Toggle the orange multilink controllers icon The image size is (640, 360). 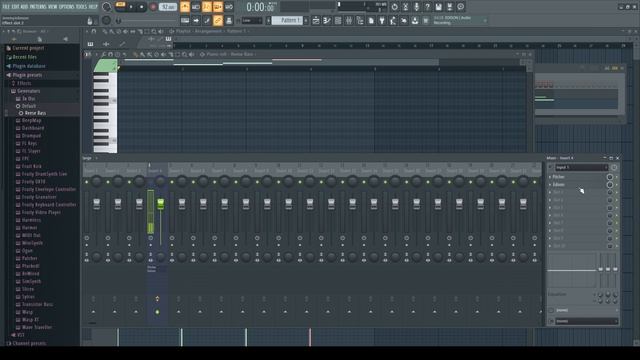pos(218,20)
